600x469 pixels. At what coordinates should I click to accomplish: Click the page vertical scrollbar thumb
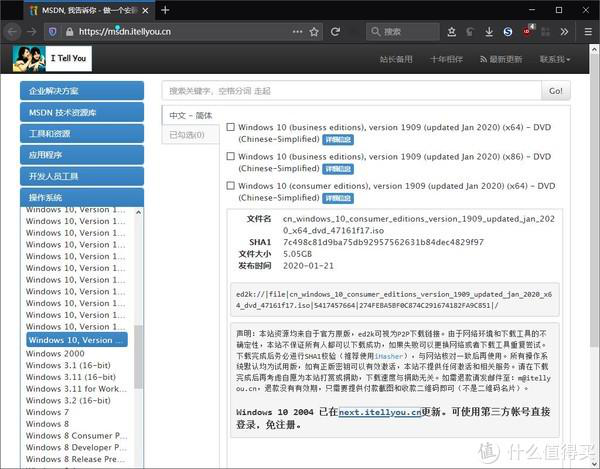pyautogui.click(x=594, y=199)
